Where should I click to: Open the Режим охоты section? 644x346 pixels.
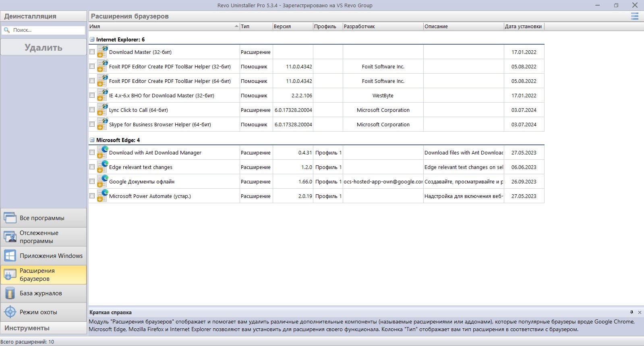[x=43, y=312]
